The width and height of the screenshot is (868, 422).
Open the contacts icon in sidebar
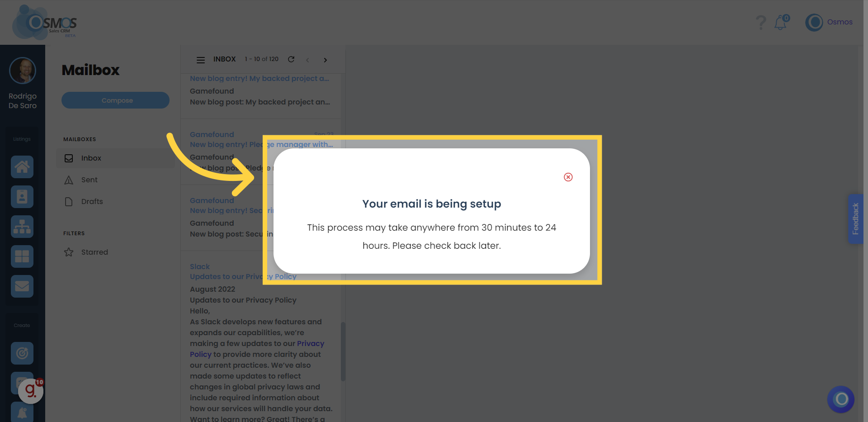pos(22,197)
